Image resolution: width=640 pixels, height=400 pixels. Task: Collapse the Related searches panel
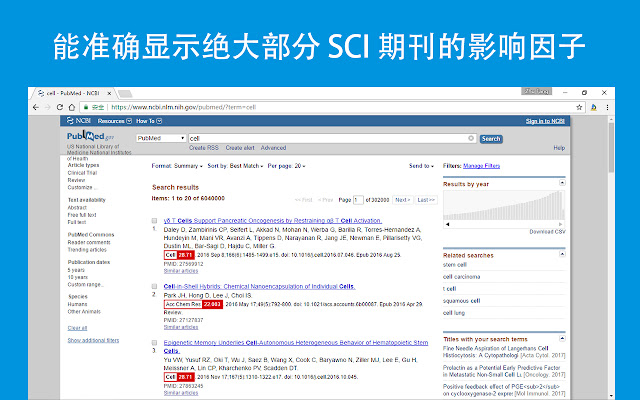tap(562, 254)
